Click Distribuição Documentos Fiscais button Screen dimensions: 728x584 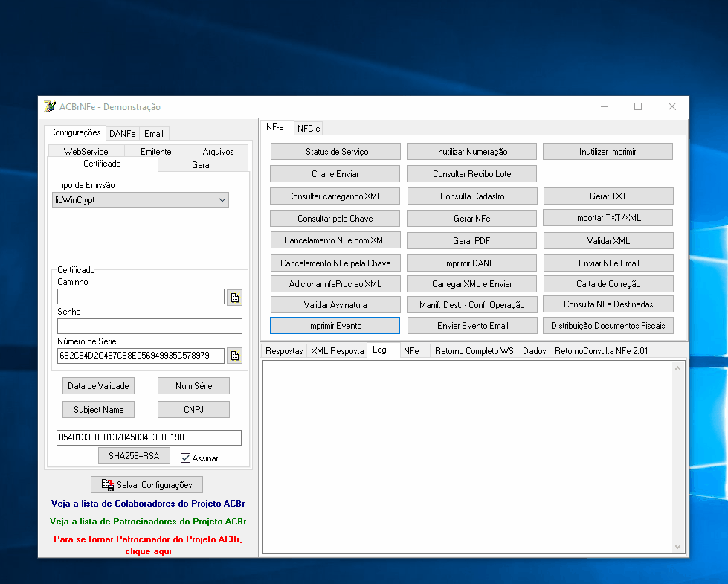coord(608,326)
